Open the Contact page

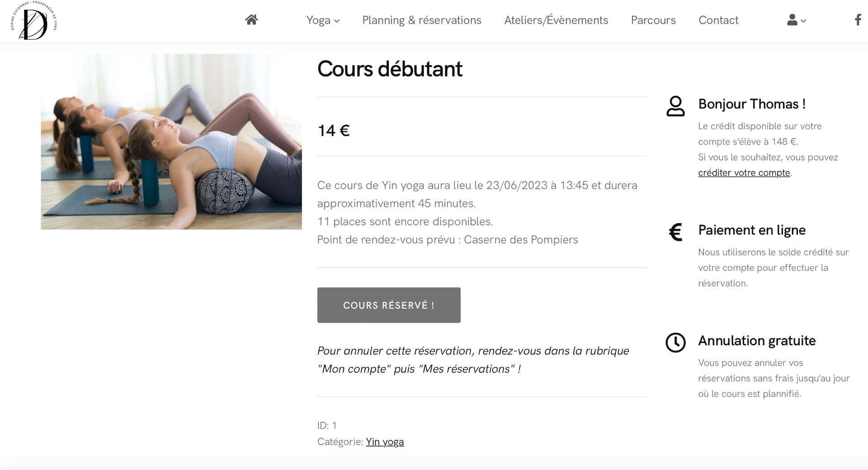click(718, 20)
